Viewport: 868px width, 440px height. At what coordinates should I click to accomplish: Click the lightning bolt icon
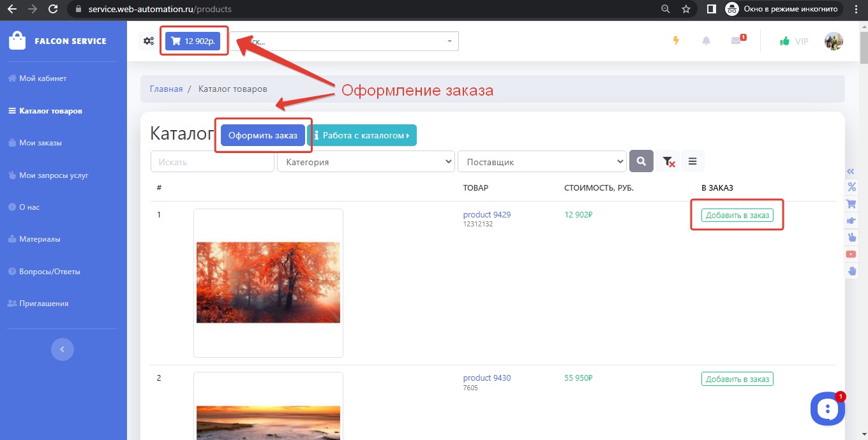676,41
